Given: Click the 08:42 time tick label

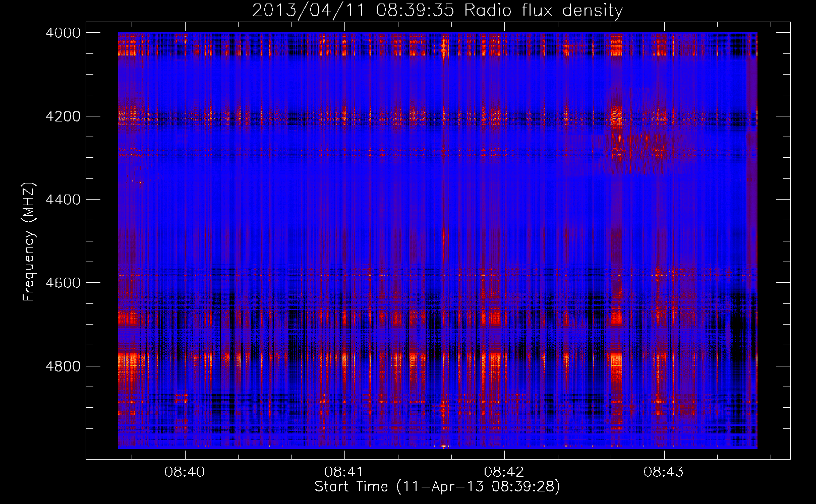Looking at the screenshot, I should [504, 472].
